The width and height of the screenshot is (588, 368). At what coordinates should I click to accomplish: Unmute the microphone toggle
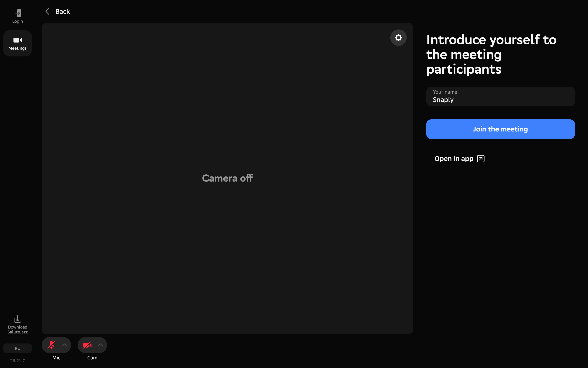pyautogui.click(x=51, y=345)
